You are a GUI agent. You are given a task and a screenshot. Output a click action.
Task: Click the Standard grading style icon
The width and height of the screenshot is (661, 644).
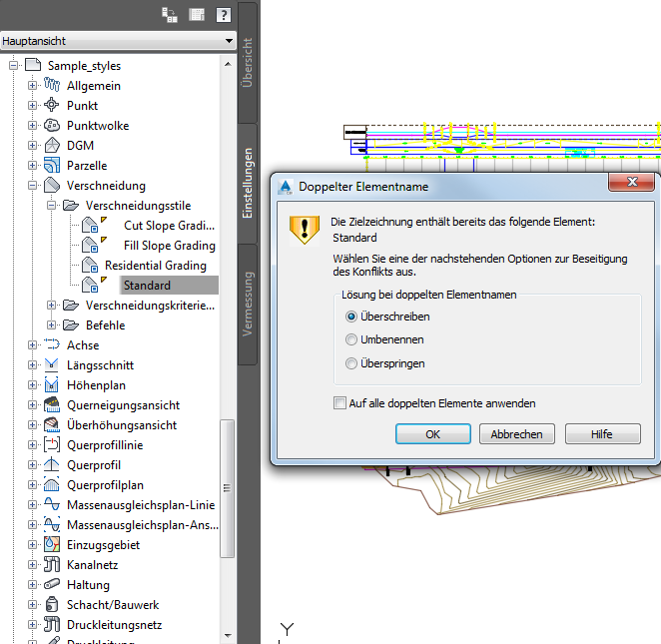[x=90, y=285]
